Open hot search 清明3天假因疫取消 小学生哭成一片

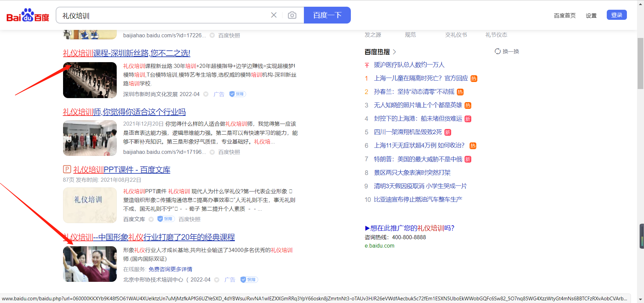coord(420,186)
